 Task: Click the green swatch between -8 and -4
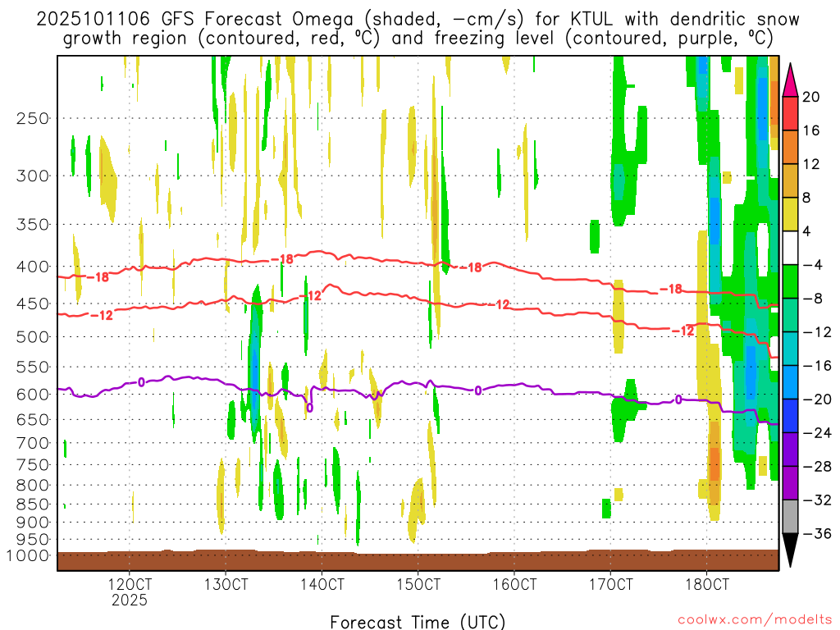(x=790, y=282)
